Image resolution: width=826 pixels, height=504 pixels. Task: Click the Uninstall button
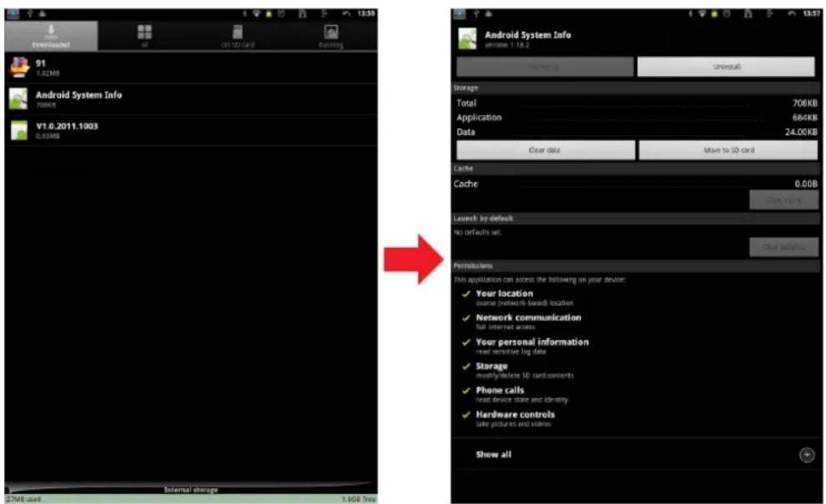coord(727,67)
